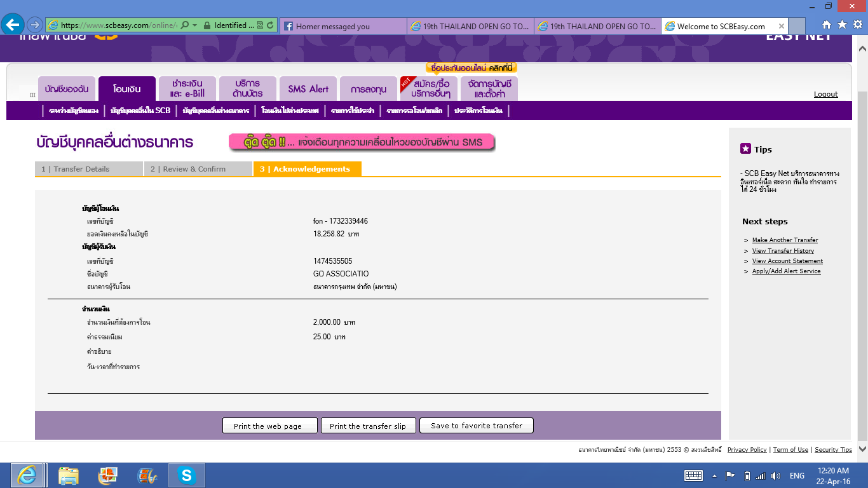Click the volume speaker icon in tray

[x=775, y=475]
